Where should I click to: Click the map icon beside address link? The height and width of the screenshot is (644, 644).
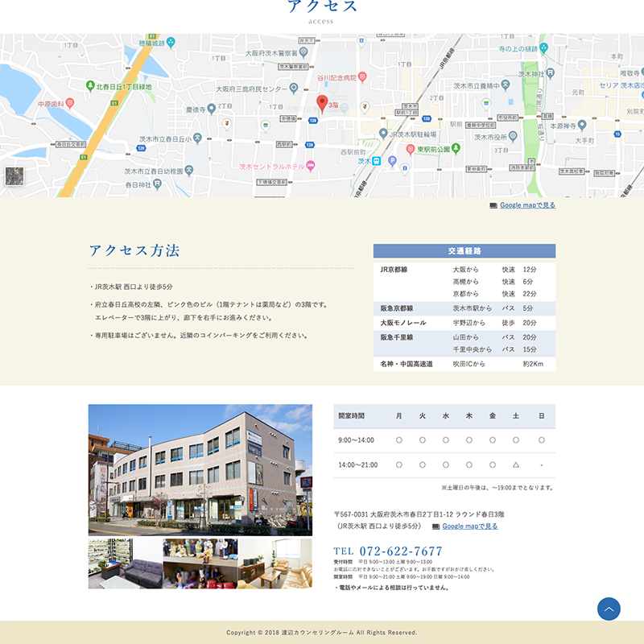pyautogui.click(x=436, y=526)
